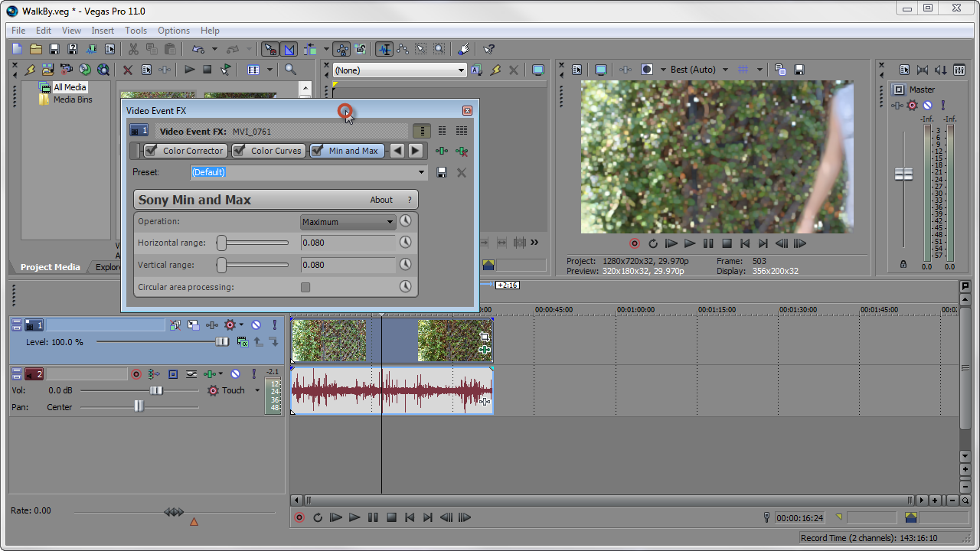Mute video track 1
980x551 pixels.
(x=256, y=325)
